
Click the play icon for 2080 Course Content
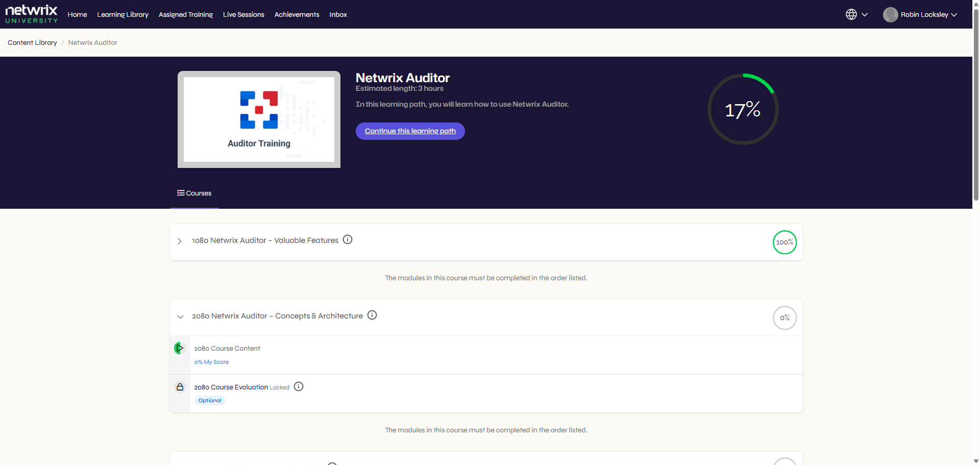tap(179, 348)
